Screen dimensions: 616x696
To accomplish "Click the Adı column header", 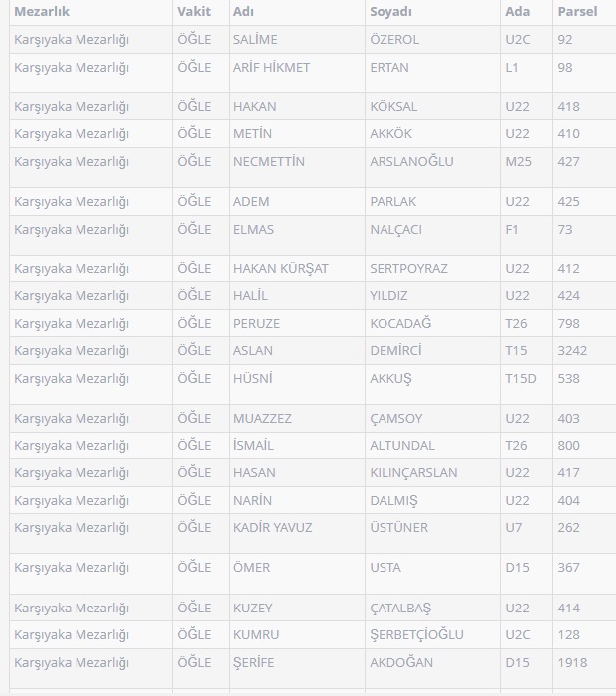I will (244, 12).
